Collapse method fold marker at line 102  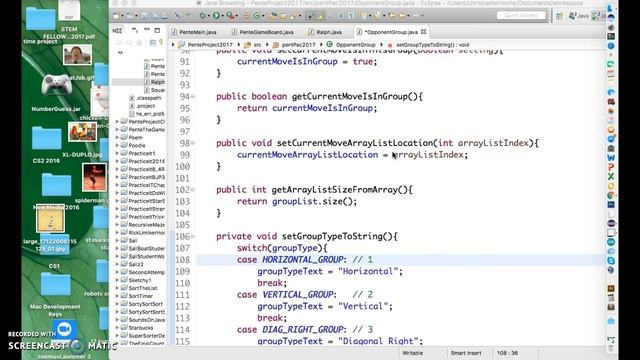(x=193, y=190)
